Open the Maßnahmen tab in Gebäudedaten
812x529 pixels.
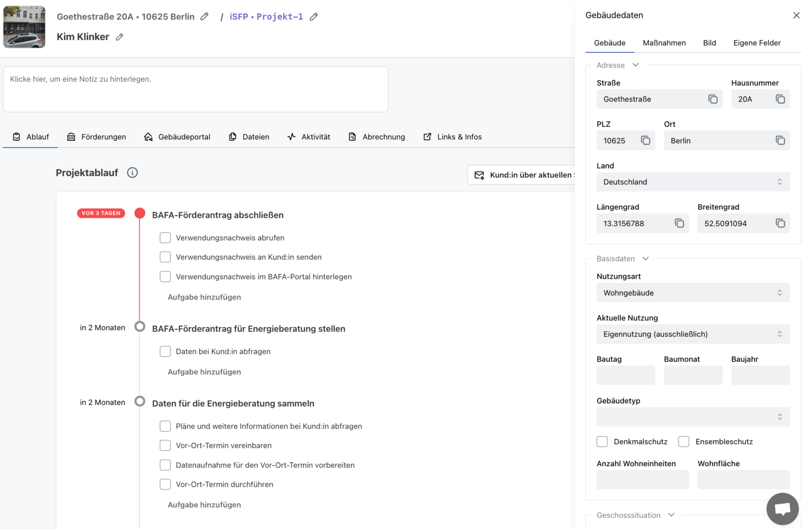[x=664, y=43]
